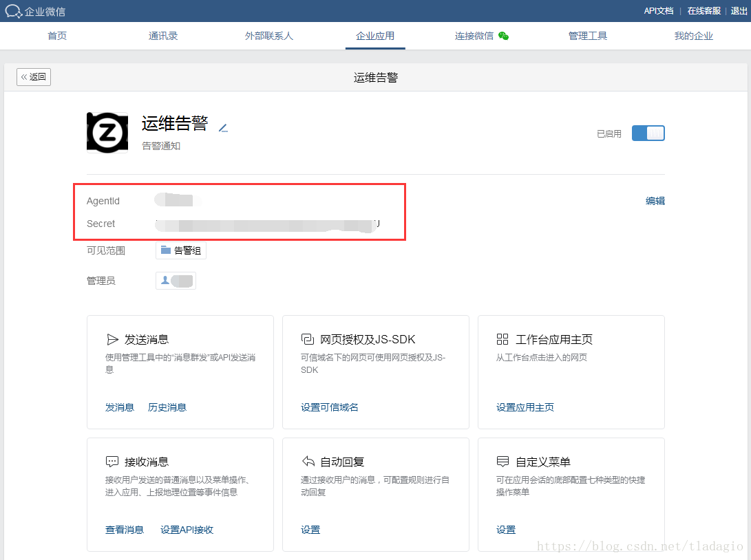The height and width of the screenshot is (560, 751).
Task: Click the 设置可信域名 link
Action: [330, 407]
